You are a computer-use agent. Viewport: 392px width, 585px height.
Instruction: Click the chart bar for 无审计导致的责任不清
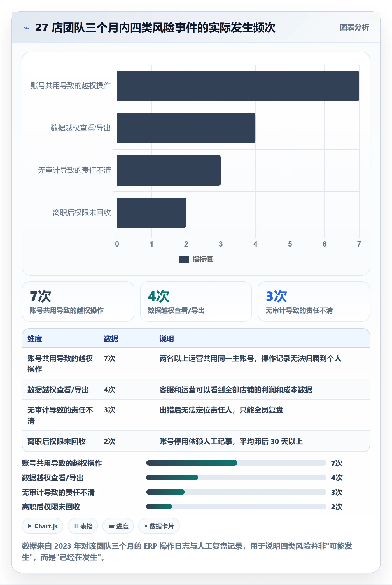click(x=169, y=171)
